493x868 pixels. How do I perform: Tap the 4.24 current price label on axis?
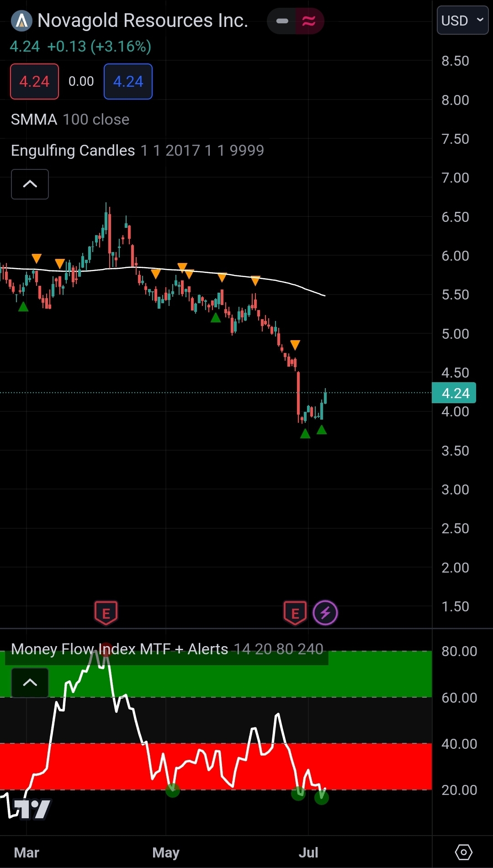[454, 393]
